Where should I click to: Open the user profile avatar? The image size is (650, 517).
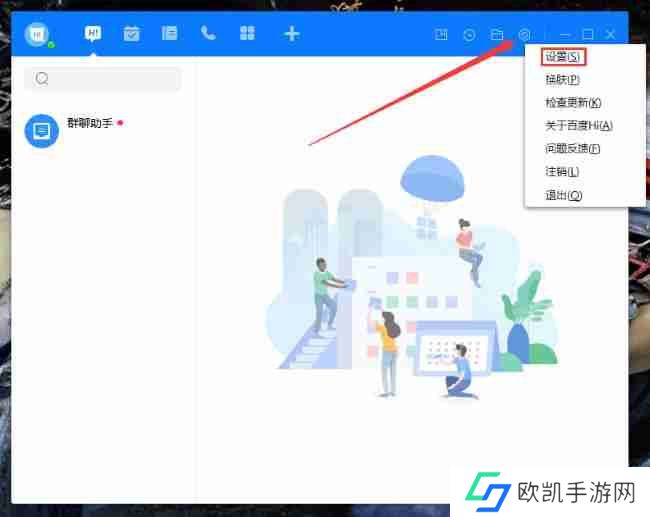tap(37, 34)
